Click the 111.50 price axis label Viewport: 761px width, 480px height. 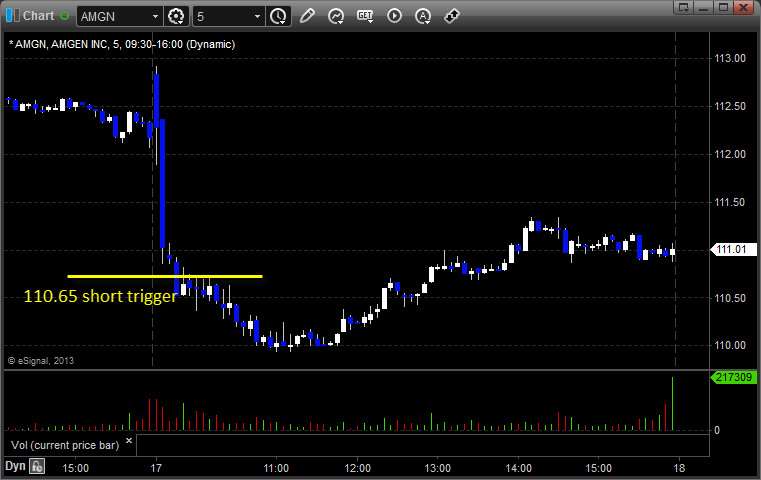pyautogui.click(x=730, y=202)
